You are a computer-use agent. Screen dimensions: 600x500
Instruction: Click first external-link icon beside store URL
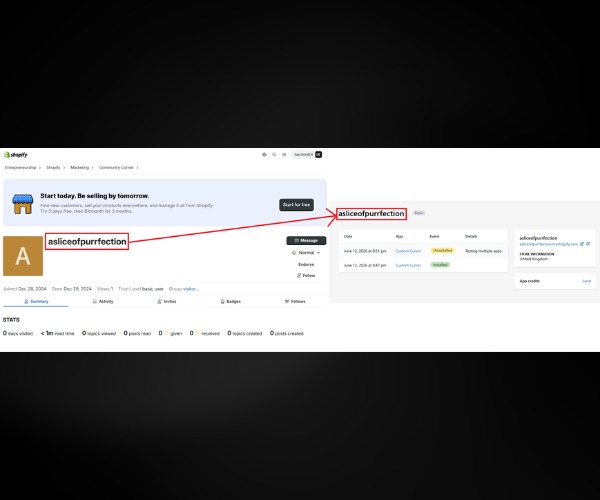coord(582,244)
